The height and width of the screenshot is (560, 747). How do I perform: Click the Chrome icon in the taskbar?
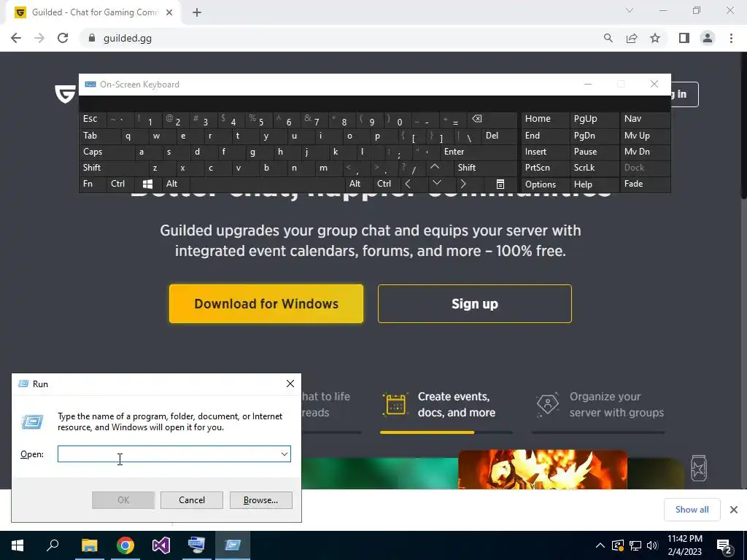coord(125,545)
